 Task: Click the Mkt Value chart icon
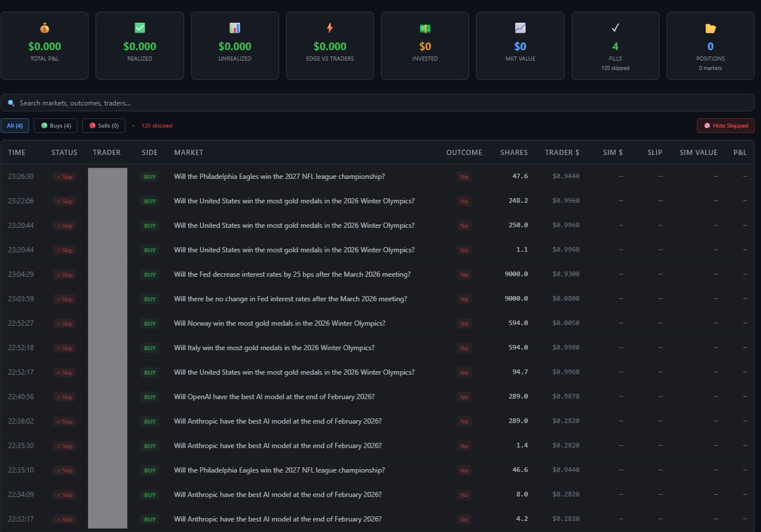[x=520, y=27]
